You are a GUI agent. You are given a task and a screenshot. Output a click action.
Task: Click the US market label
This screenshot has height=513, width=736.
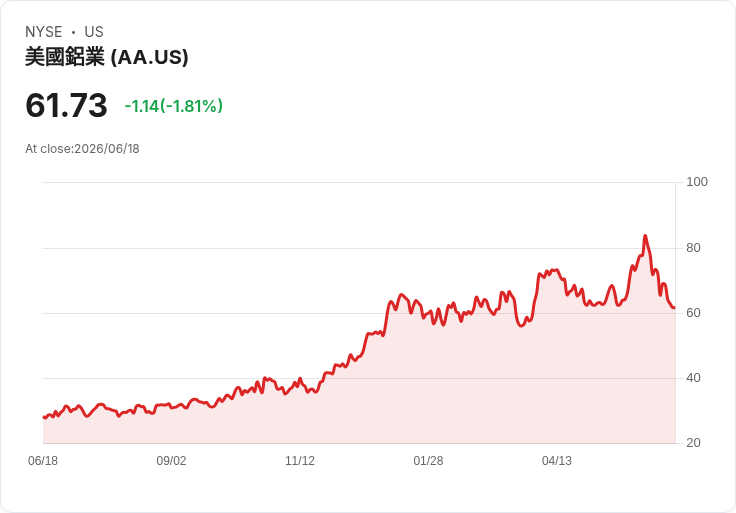tap(94, 32)
